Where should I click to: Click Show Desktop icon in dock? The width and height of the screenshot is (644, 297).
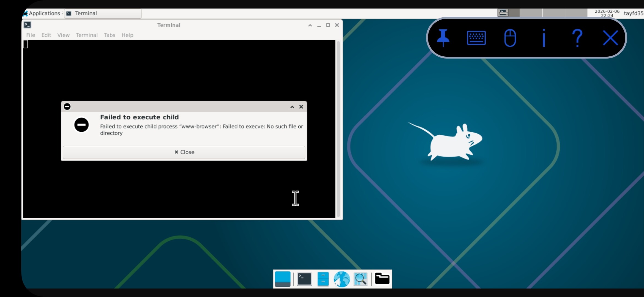tap(283, 279)
